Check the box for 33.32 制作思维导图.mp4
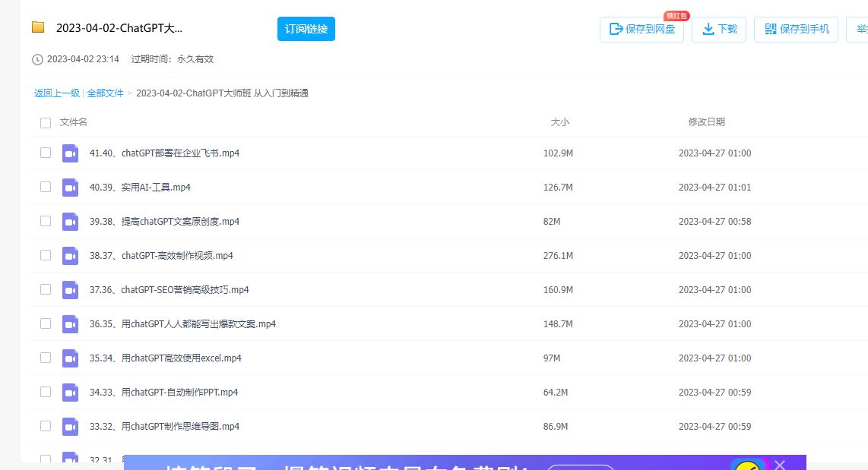This screenshot has height=470, width=868. pyautogui.click(x=46, y=426)
